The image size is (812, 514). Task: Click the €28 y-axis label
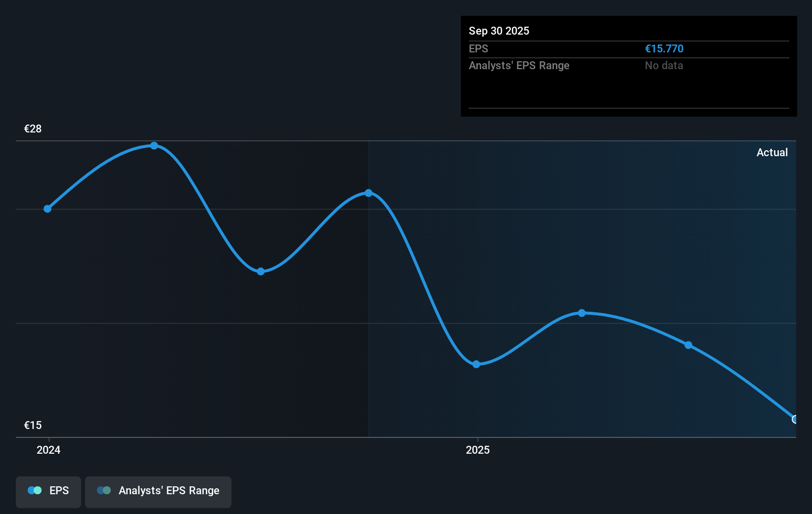click(x=33, y=128)
